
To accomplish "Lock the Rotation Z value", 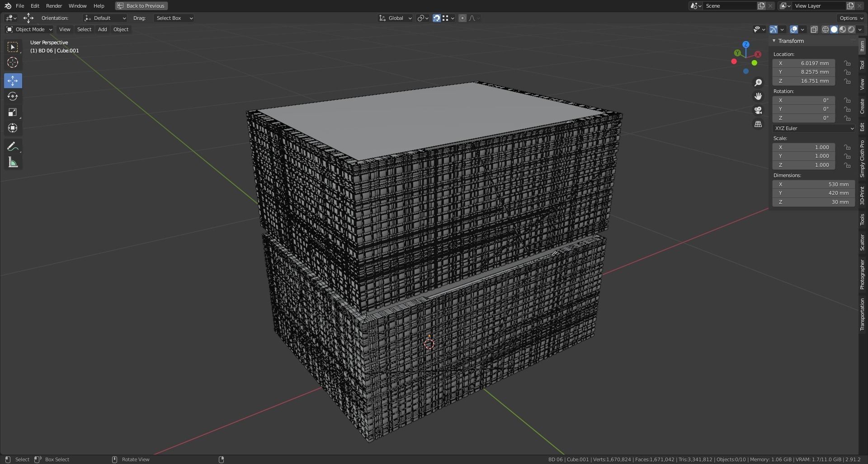I will point(847,118).
